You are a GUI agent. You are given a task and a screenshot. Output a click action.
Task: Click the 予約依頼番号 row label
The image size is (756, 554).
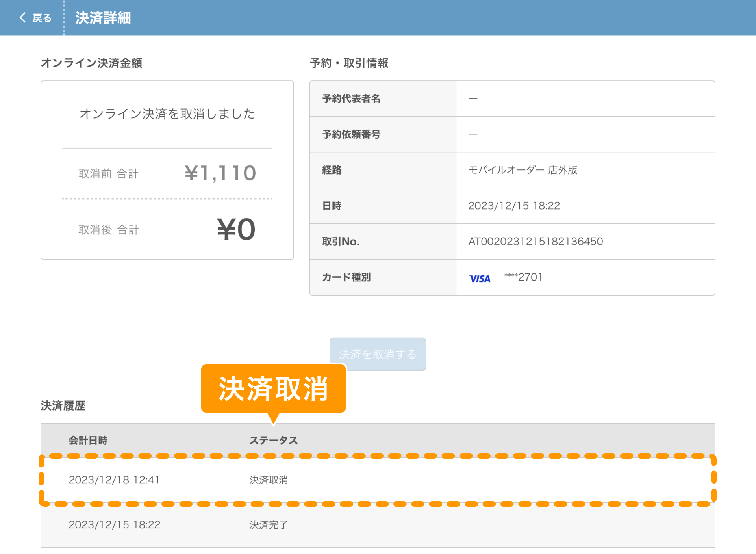pyautogui.click(x=351, y=134)
